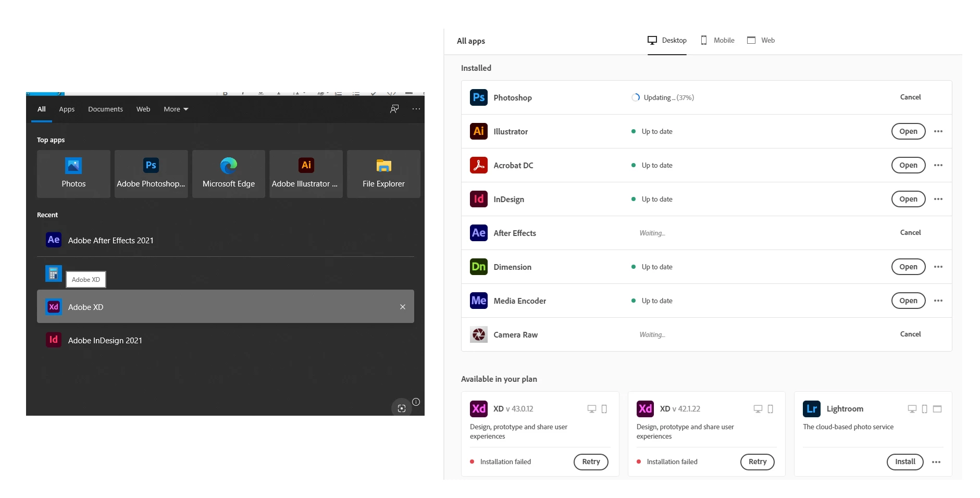Click the Camera Raw app icon
The image size is (980, 498).
click(x=479, y=334)
